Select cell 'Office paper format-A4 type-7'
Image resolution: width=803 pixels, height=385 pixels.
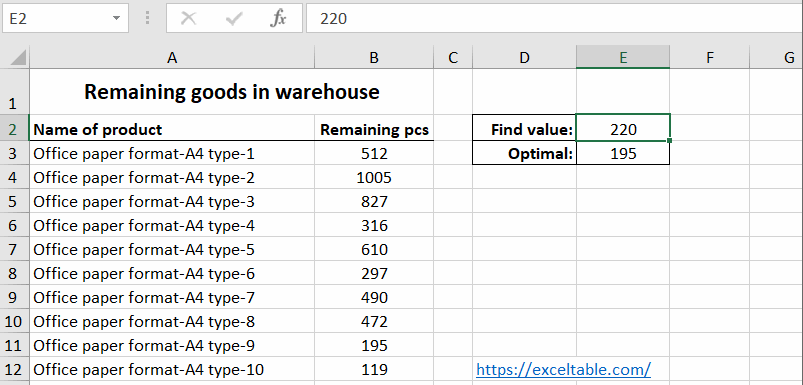point(172,297)
